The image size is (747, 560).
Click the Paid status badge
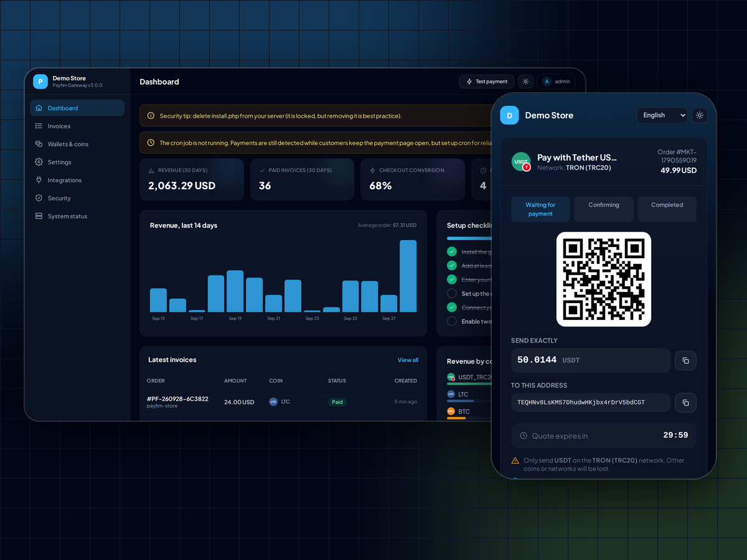(337, 402)
